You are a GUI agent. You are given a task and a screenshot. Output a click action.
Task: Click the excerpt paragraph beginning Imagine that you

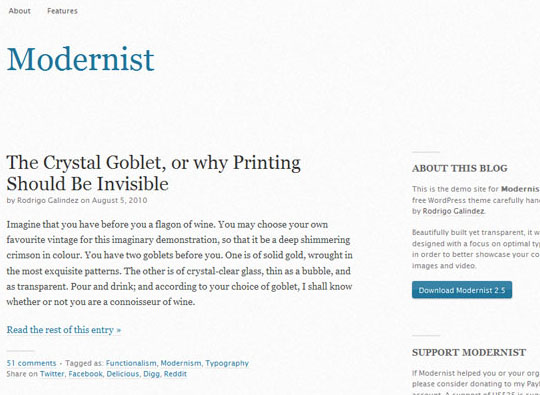(x=179, y=263)
